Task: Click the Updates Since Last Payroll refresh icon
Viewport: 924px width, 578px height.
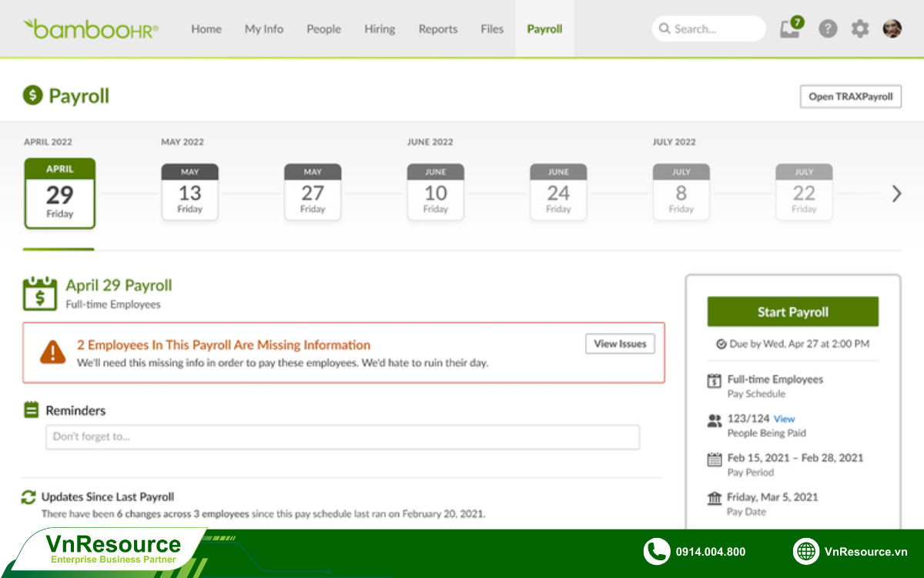Action: (x=29, y=497)
